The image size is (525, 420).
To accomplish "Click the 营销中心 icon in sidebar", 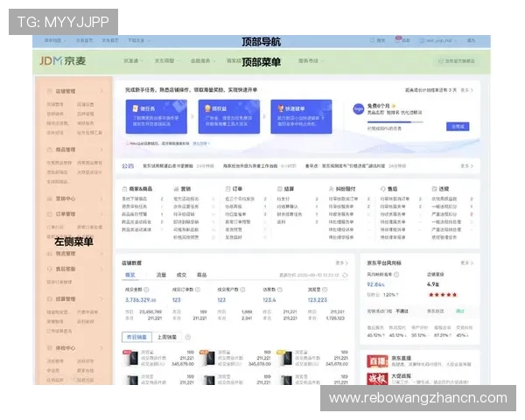I will pyautogui.click(x=50, y=199).
